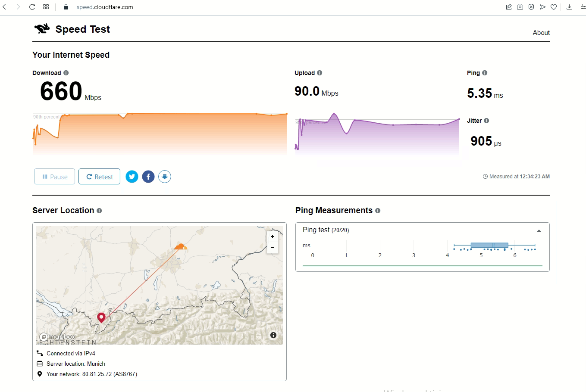
Task: Click the Jitter info icon
Action: pyautogui.click(x=486, y=121)
